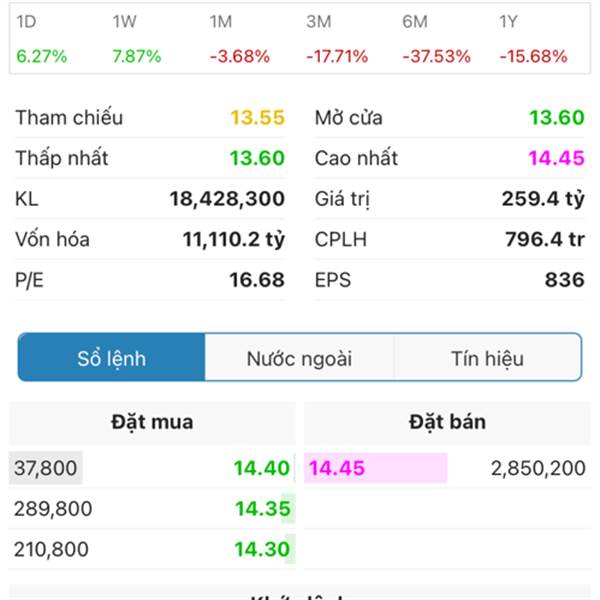The width and height of the screenshot is (600, 600).
Task: Select the 1D time period
Action: pos(41,40)
